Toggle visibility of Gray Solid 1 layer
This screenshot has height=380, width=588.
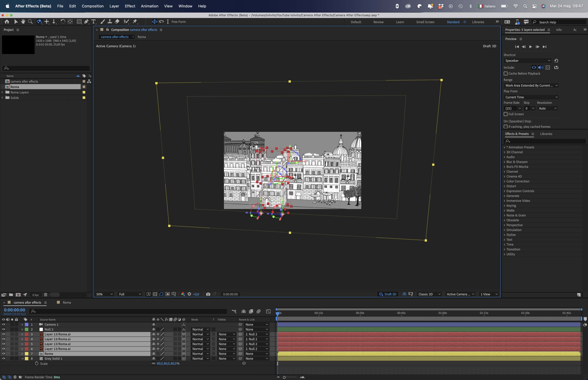coord(3,359)
